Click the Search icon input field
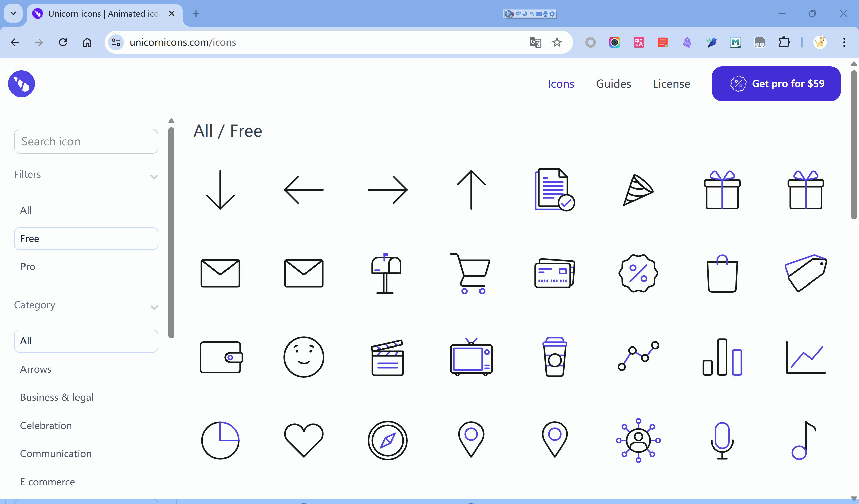Screen dimensions: 859x504 [x=86, y=141]
